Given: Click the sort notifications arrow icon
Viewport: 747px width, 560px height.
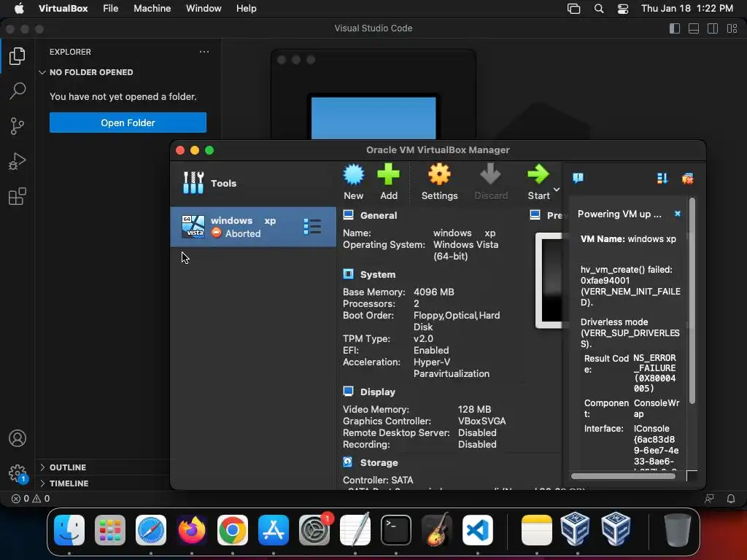Looking at the screenshot, I should click(662, 178).
